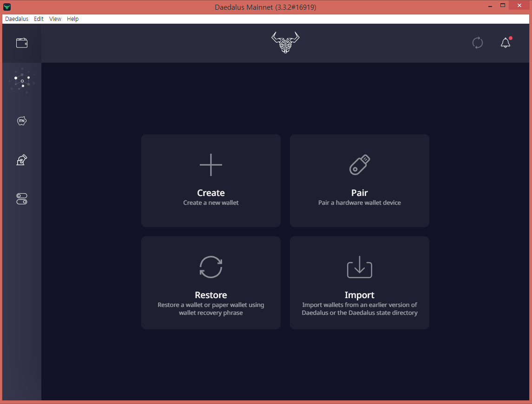Open Settings toggles icon in sidebar
Screen dimensions: 532x404
(22, 199)
